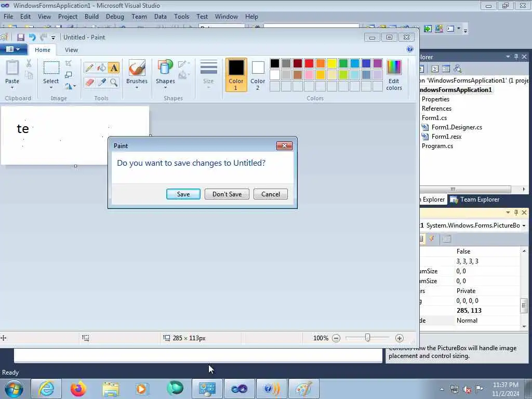
Task: Click the View Class Diagram icon in Solution Explorer toolbar
Action: [457, 69]
